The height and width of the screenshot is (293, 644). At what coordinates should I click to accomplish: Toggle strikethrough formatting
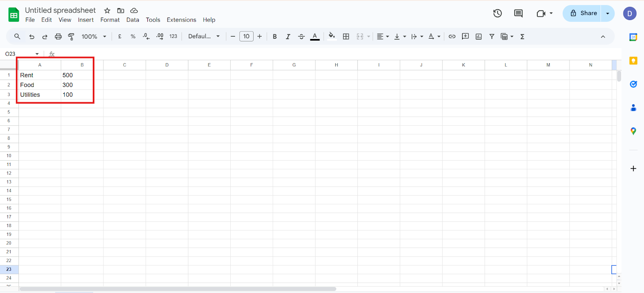pyautogui.click(x=301, y=37)
